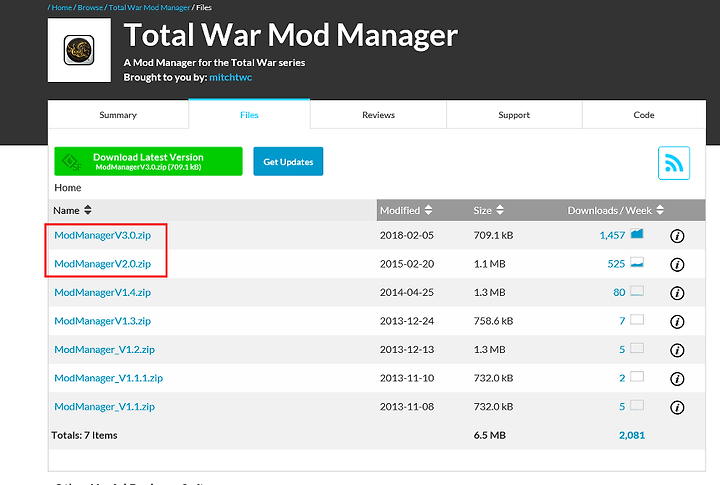View info for ModManagerV3.0.zip
The width and height of the screenshot is (720, 485).
pos(677,236)
